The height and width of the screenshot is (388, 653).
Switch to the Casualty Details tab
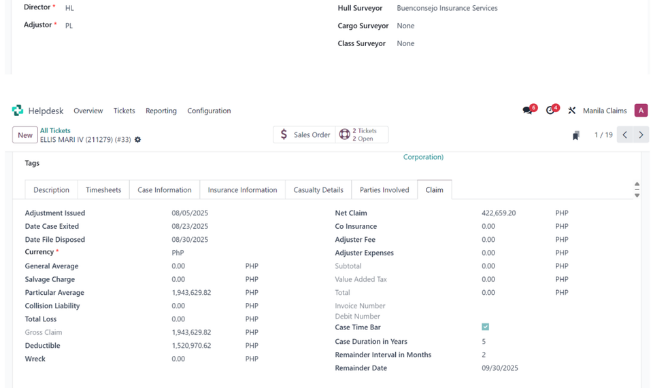(318, 190)
